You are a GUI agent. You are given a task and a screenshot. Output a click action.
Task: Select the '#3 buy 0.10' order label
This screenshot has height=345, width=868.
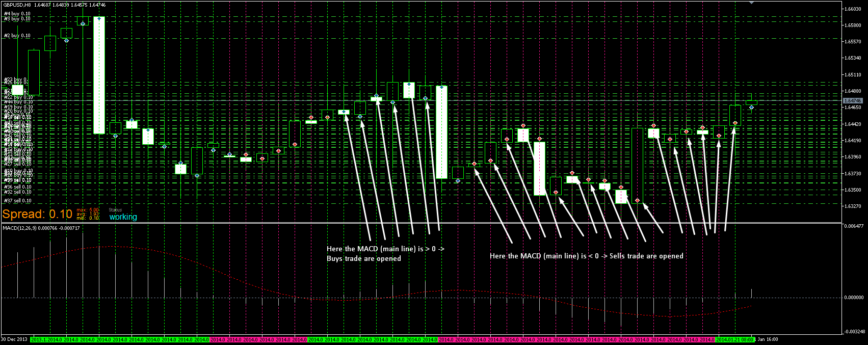click(17, 19)
